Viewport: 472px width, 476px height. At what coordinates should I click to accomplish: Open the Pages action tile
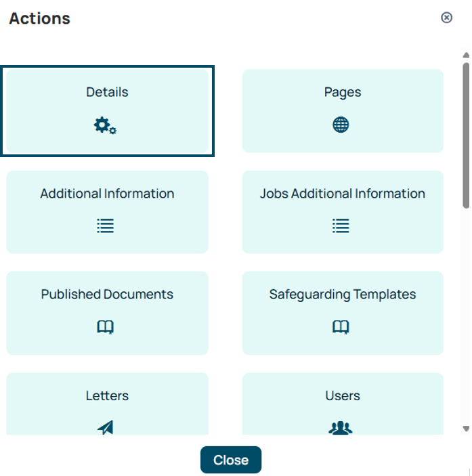[343, 111]
